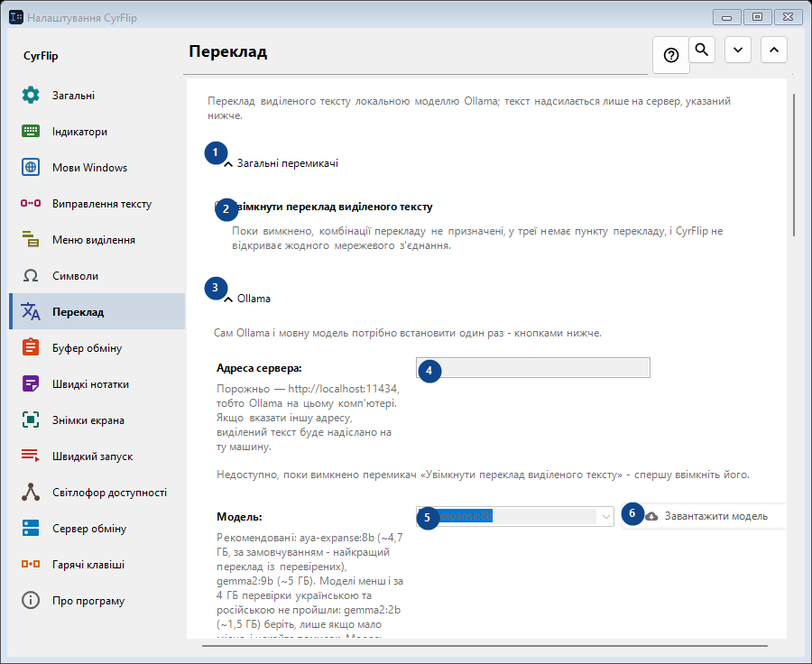Toggle Увімкнути переклад виділеного тексту
Image resolution: width=812 pixels, height=664 pixels.
pos(324,207)
